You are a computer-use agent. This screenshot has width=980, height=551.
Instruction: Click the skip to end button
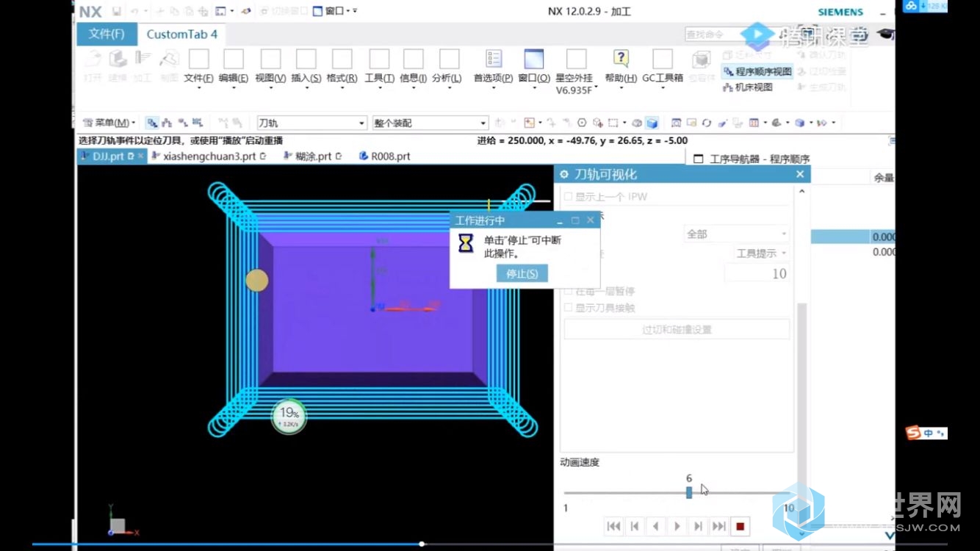coord(719,526)
